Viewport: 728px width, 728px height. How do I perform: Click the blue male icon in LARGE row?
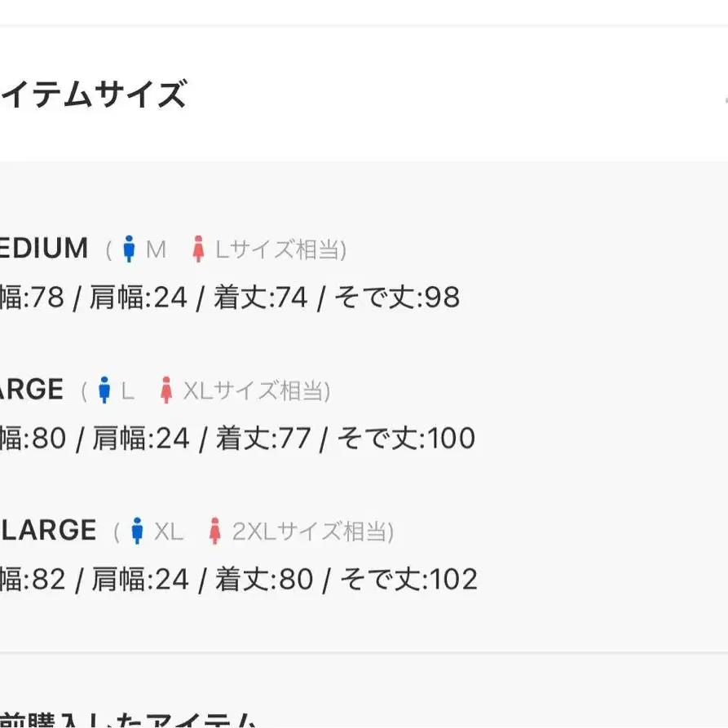[x=104, y=390]
